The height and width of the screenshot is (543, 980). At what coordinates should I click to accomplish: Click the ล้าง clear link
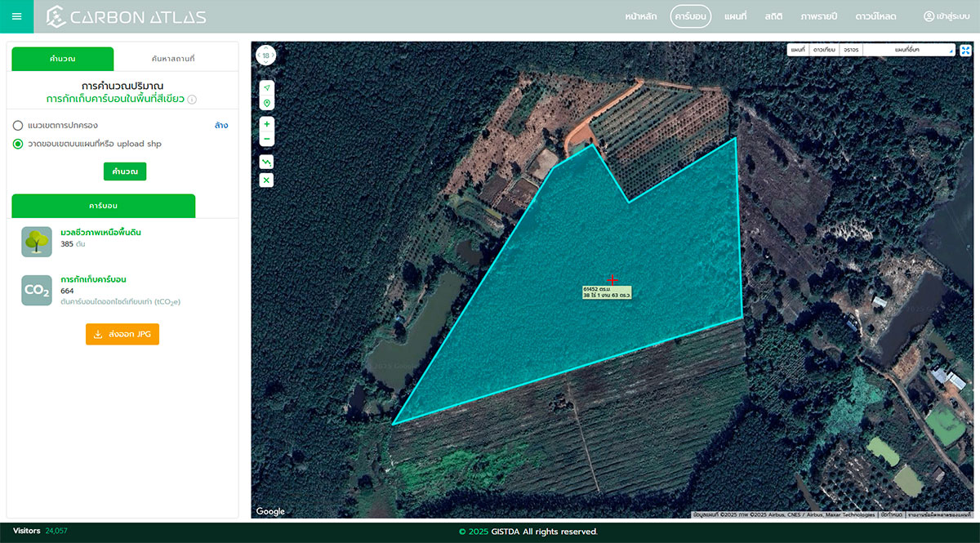point(220,126)
